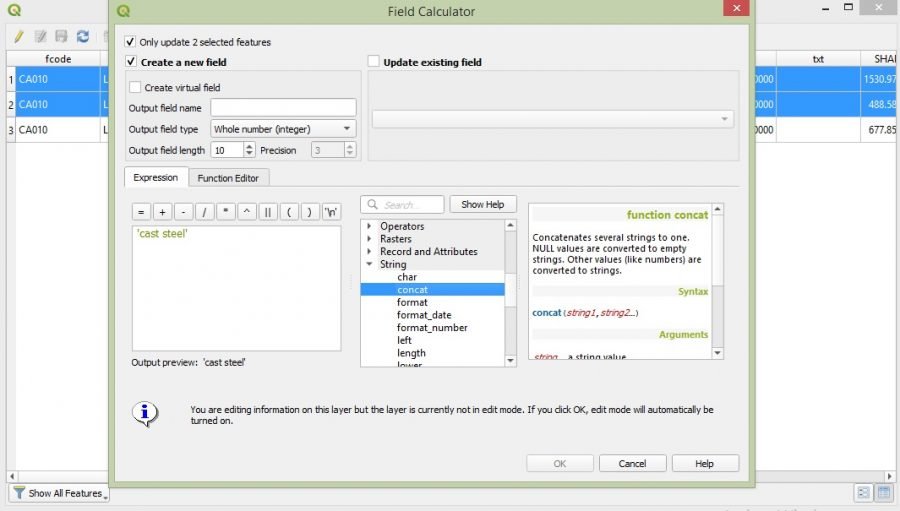
Task: Switch to Function Editor tab
Action: coord(228,178)
